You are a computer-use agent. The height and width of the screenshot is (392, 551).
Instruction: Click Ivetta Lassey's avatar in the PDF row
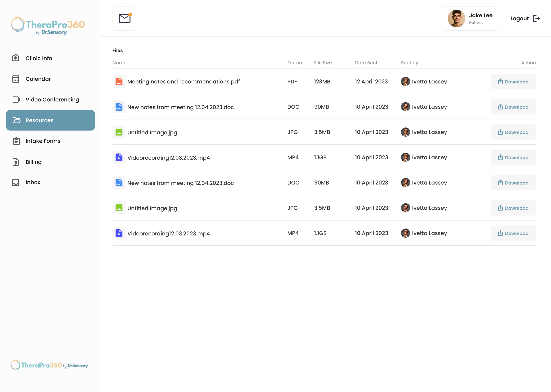tap(406, 82)
